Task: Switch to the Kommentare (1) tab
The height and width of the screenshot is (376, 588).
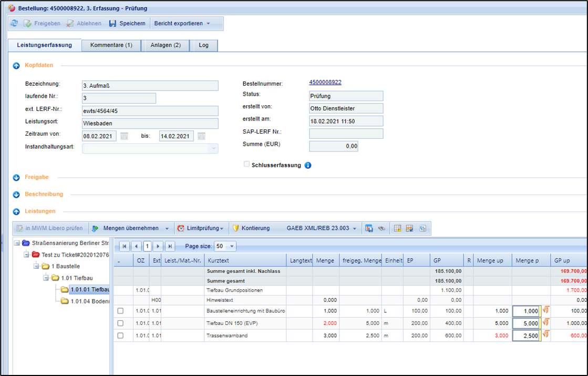Action: tap(111, 45)
